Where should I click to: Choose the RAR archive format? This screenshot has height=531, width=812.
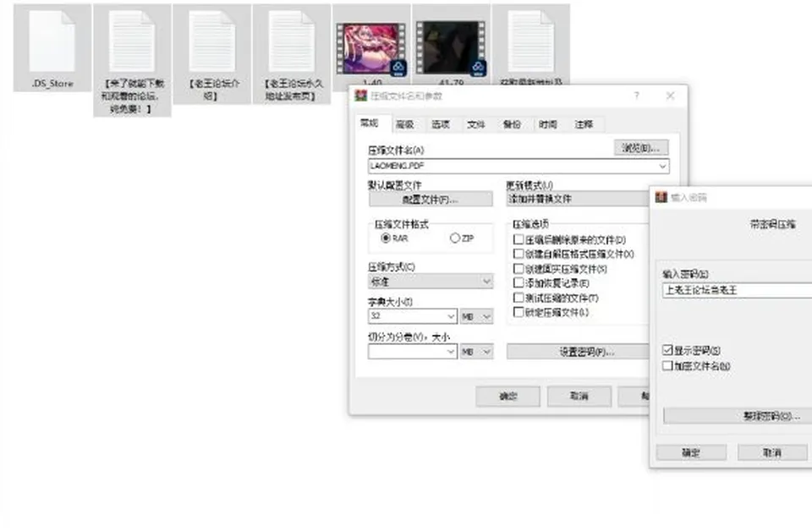tap(386, 238)
